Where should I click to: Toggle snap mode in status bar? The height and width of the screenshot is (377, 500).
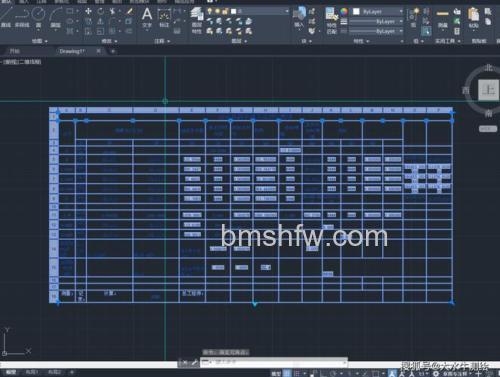coord(296,374)
